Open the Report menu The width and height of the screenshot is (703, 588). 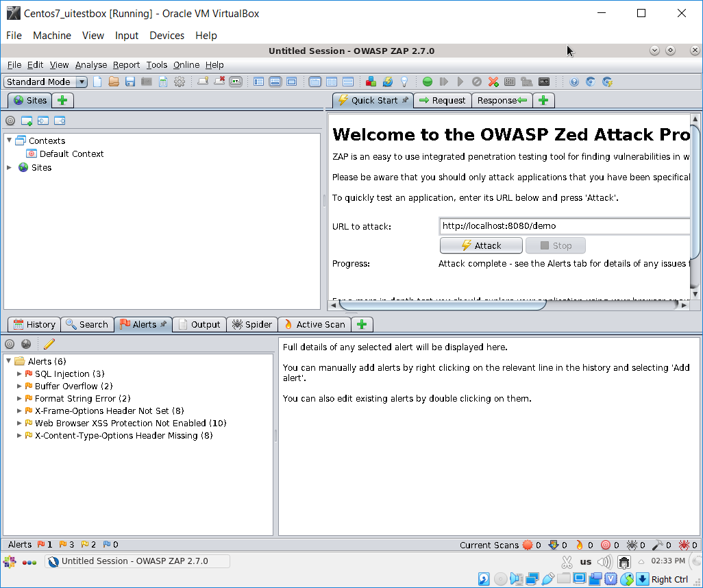tap(126, 65)
